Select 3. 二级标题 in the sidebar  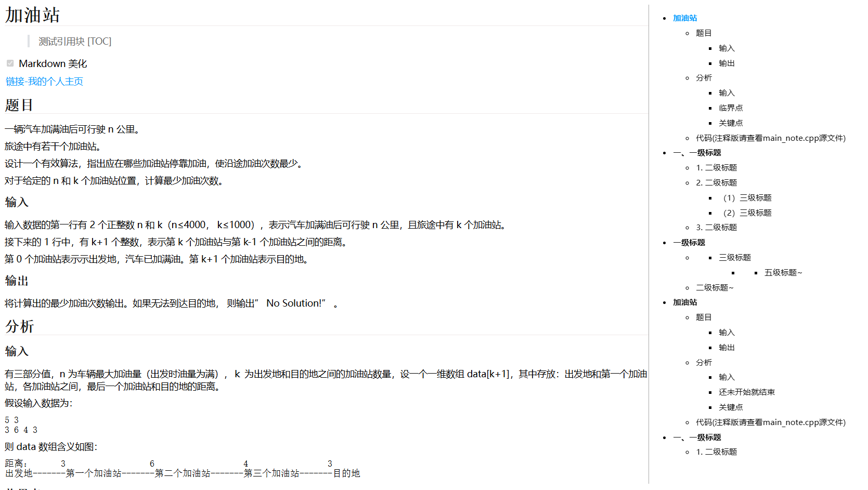click(x=716, y=227)
